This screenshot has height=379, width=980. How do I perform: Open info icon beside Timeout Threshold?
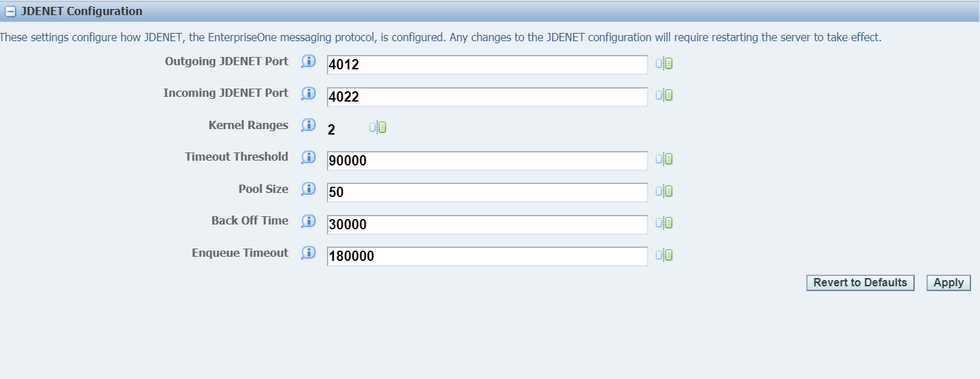tap(308, 157)
